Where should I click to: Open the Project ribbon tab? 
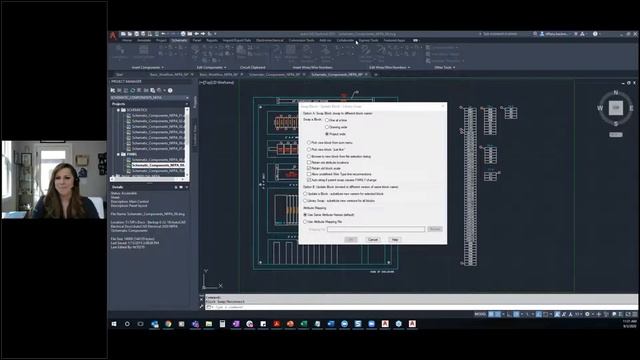[x=161, y=40]
